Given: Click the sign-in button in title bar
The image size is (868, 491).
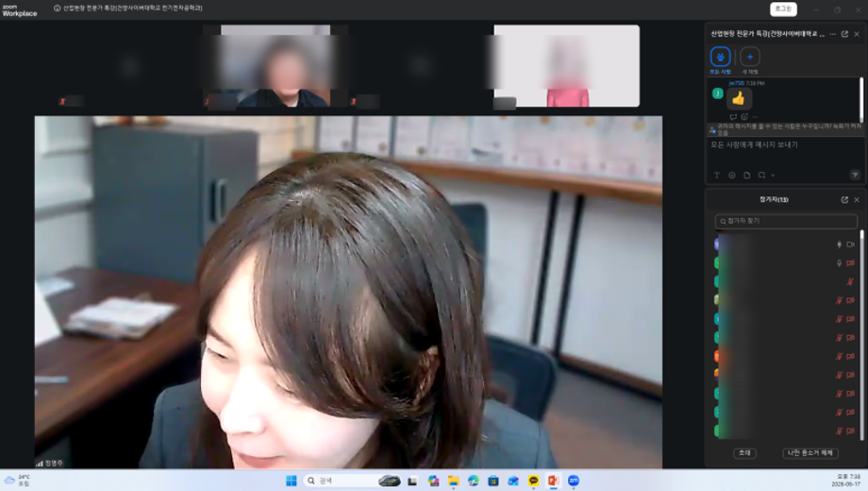Looking at the screenshot, I should pyautogui.click(x=783, y=8).
